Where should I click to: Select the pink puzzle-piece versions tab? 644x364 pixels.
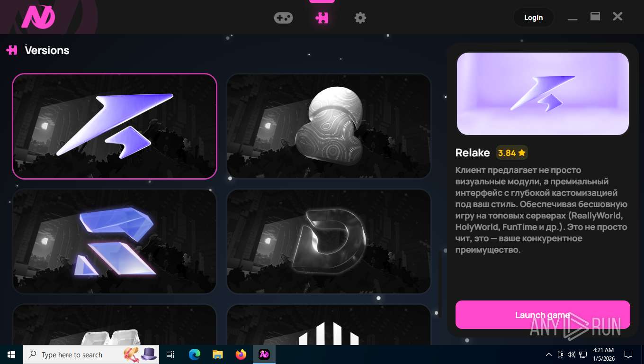tap(322, 18)
